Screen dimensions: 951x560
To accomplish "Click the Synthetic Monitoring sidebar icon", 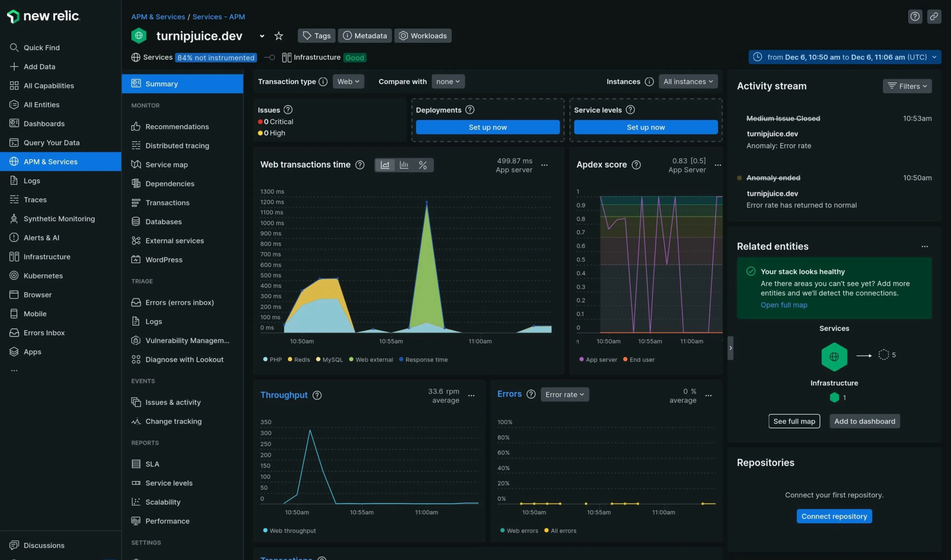I will pyautogui.click(x=14, y=218).
